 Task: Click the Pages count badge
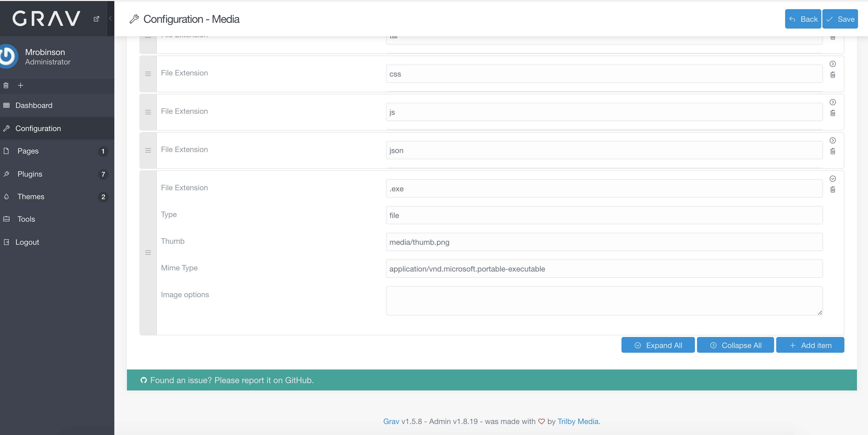[103, 151]
